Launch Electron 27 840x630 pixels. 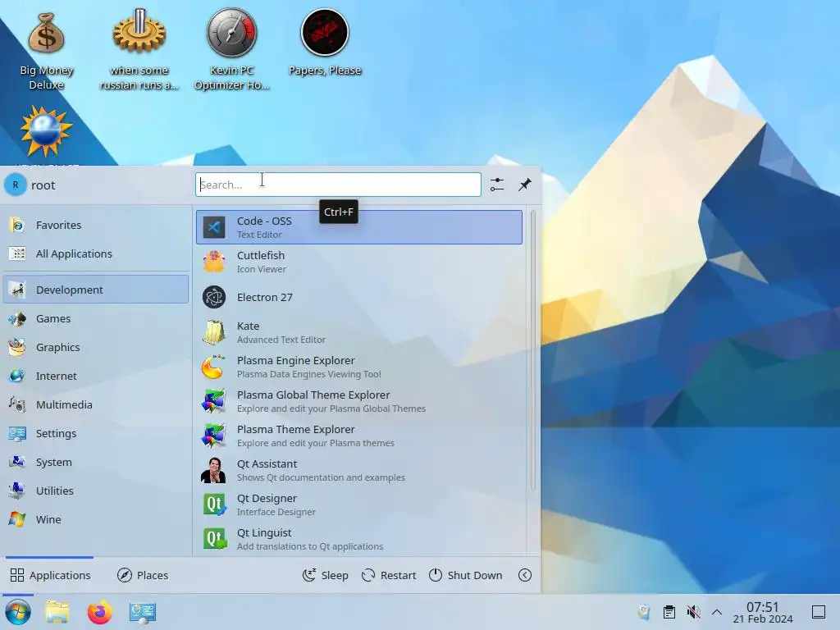point(359,297)
